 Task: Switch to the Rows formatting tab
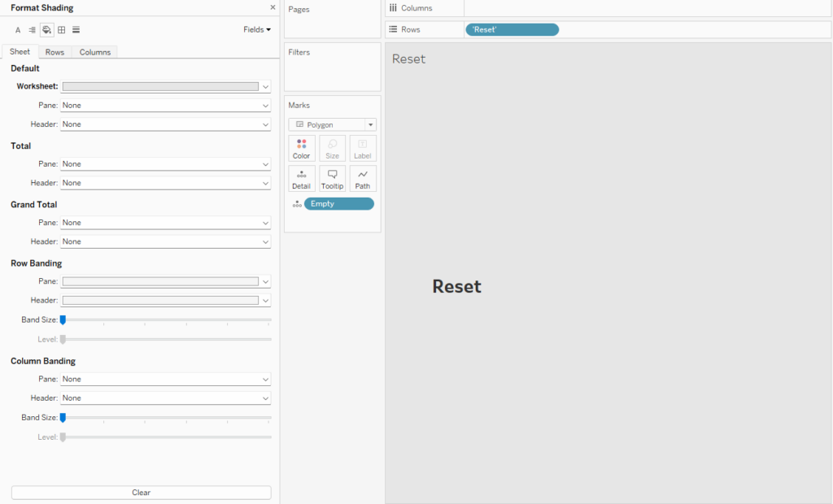tap(54, 51)
